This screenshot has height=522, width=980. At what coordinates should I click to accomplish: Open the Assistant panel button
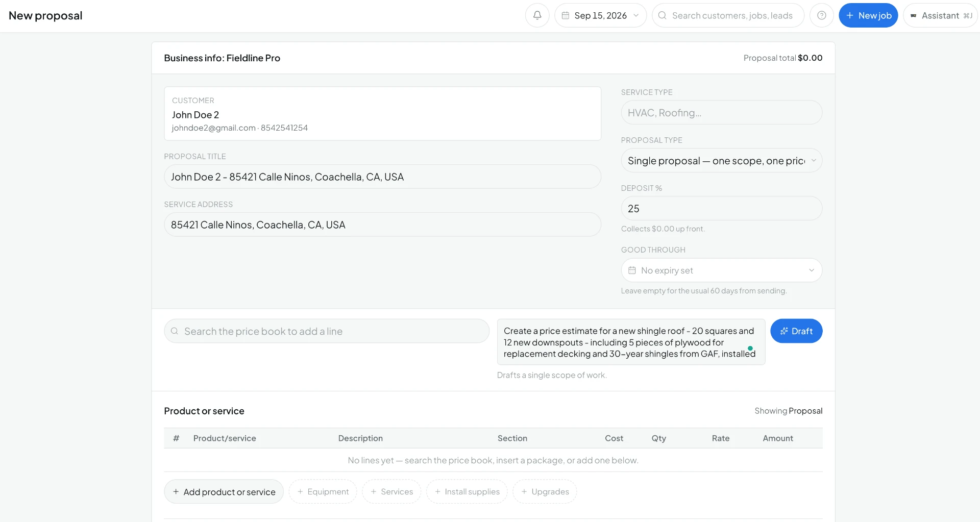point(940,15)
